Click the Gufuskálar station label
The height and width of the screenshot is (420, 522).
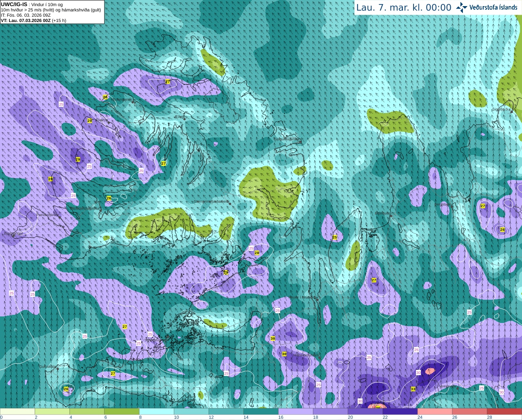click(x=48, y=367)
